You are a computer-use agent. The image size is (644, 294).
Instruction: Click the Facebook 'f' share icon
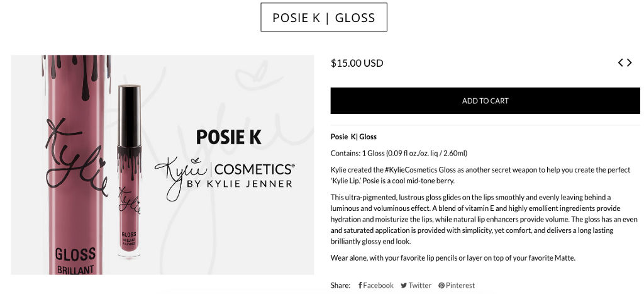pos(360,285)
